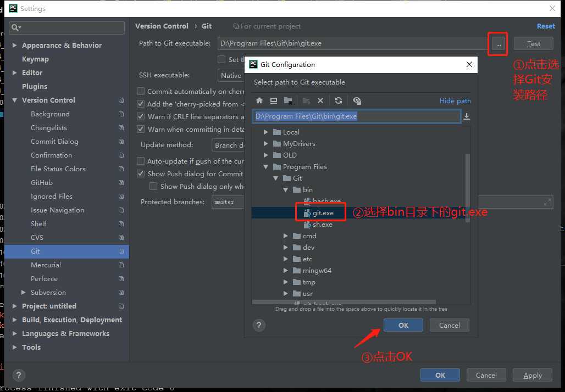Click the per-project icon beside Project: untitled

click(x=121, y=306)
